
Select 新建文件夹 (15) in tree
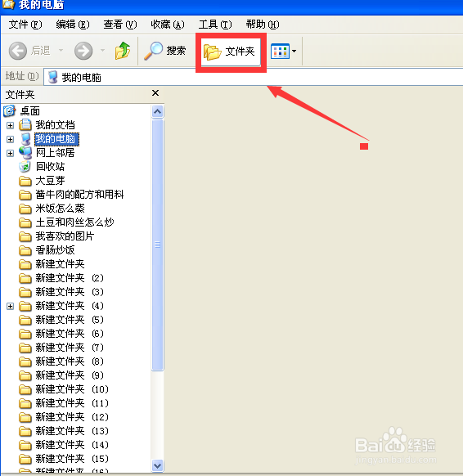[72, 459]
